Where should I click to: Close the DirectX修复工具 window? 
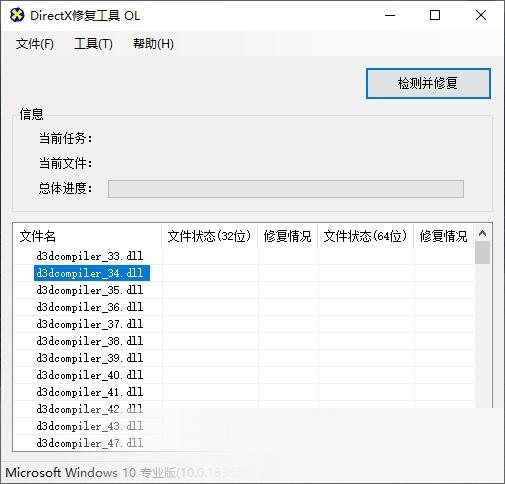pos(481,15)
